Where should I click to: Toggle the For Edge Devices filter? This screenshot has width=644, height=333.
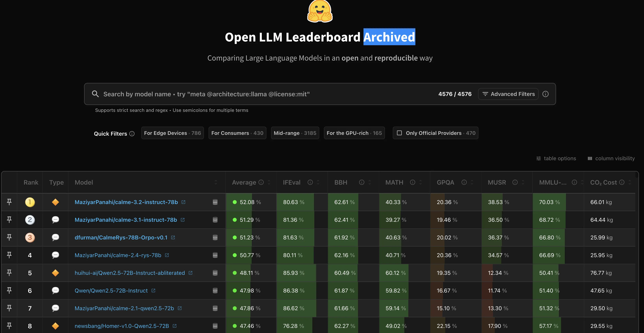(x=173, y=133)
